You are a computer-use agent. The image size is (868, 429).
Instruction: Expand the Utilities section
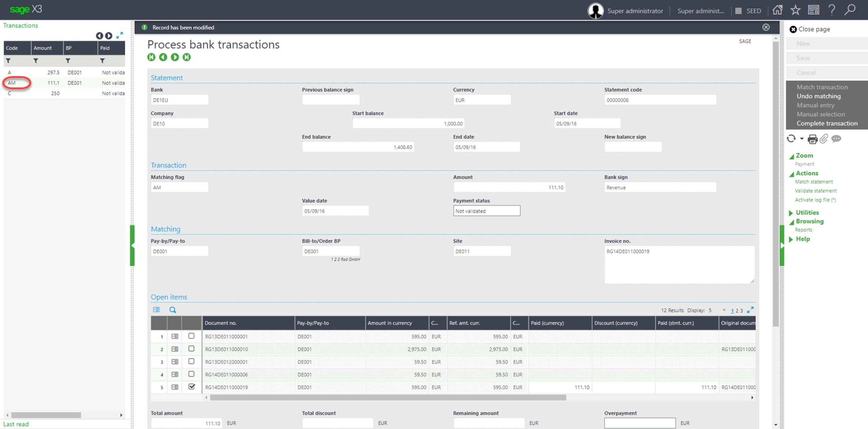click(x=807, y=213)
